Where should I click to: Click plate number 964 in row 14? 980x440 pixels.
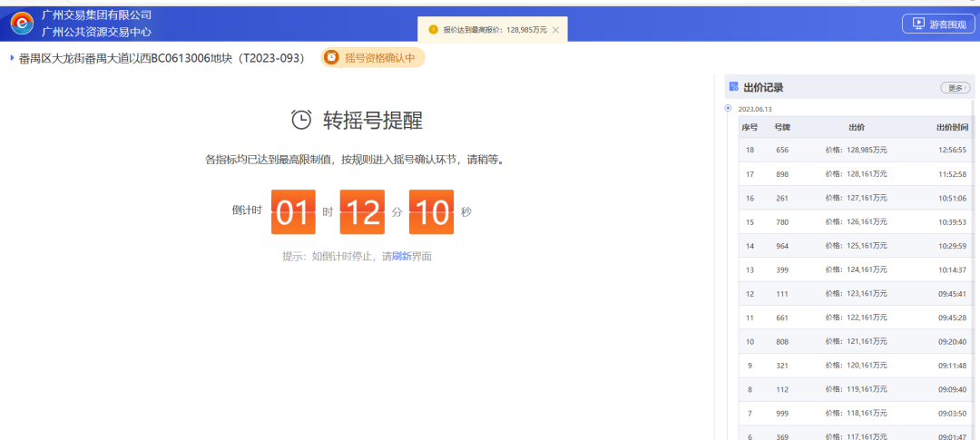782,246
